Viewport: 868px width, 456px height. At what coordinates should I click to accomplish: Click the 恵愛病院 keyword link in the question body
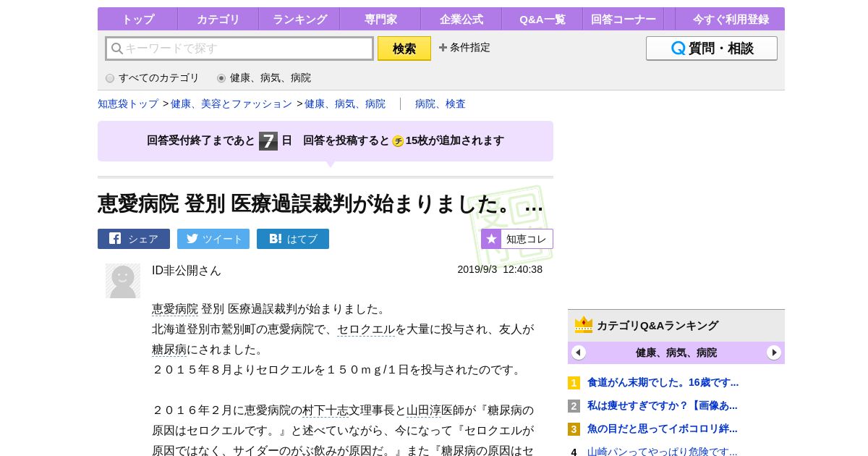click(x=175, y=309)
